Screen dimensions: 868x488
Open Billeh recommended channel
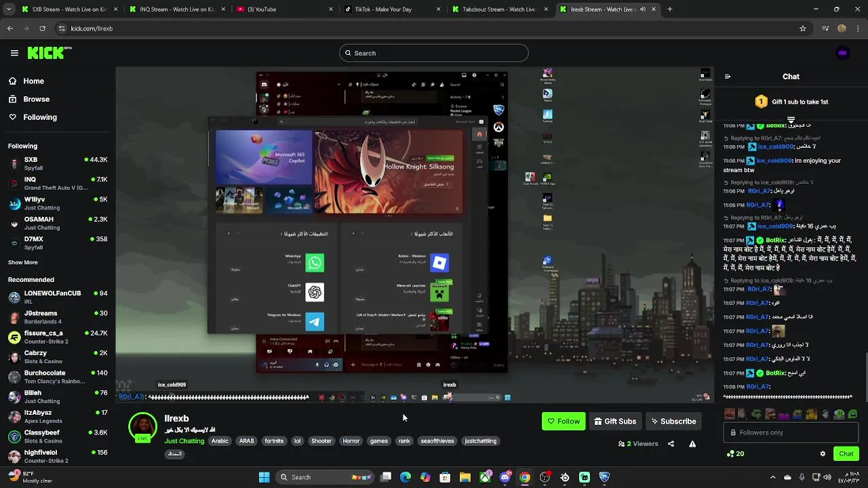click(58, 396)
